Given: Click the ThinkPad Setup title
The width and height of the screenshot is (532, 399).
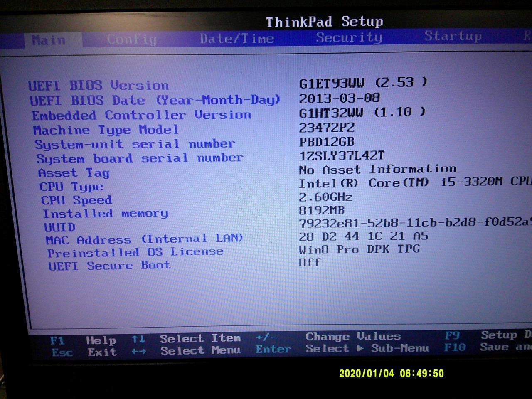Looking at the screenshot, I should 325,22.
